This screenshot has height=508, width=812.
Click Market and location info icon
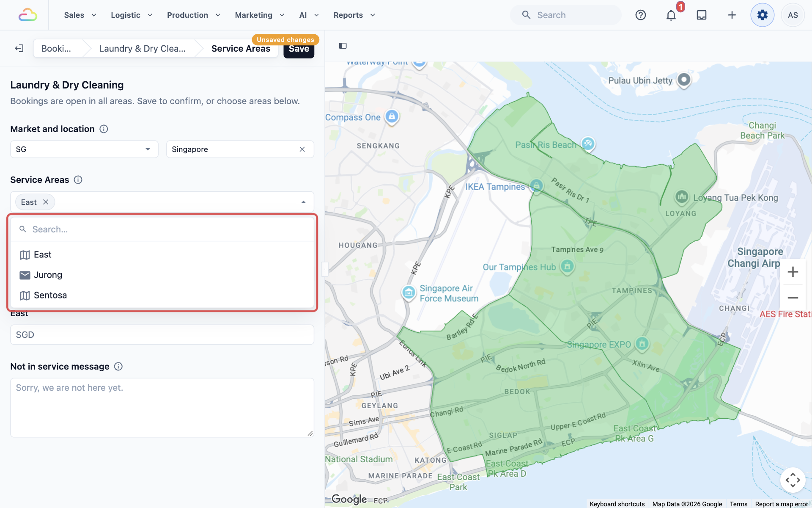coord(104,129)
